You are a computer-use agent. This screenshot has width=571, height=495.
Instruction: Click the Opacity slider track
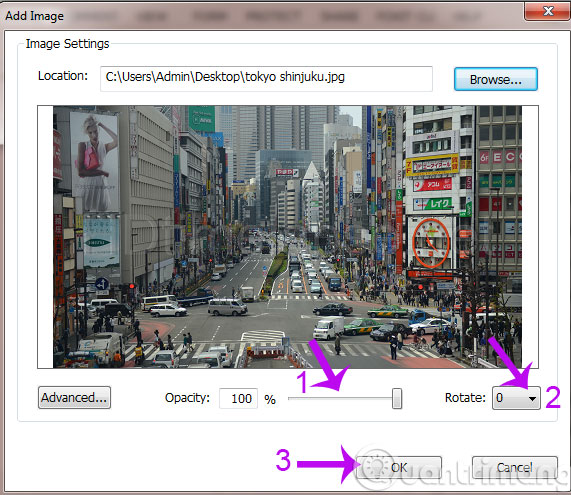click(x=344, y=398)
